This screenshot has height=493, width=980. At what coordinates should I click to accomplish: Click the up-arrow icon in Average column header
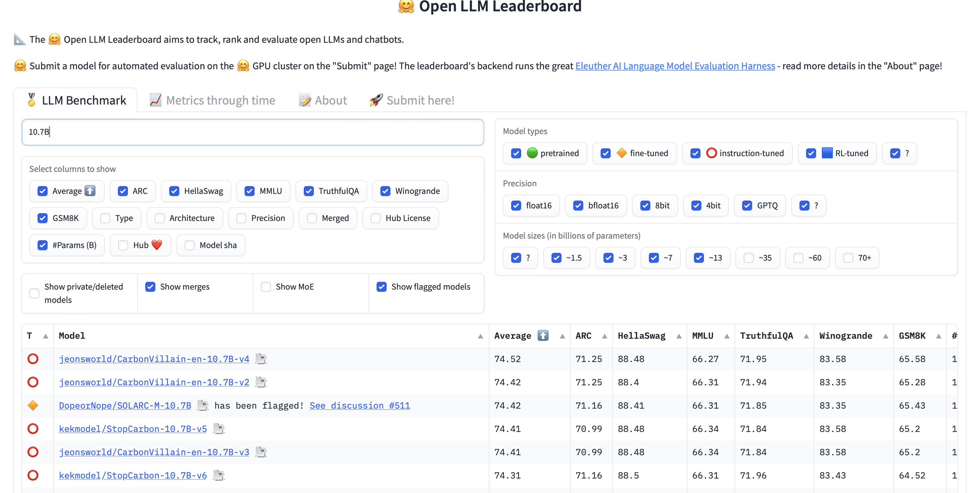[543, 336]
